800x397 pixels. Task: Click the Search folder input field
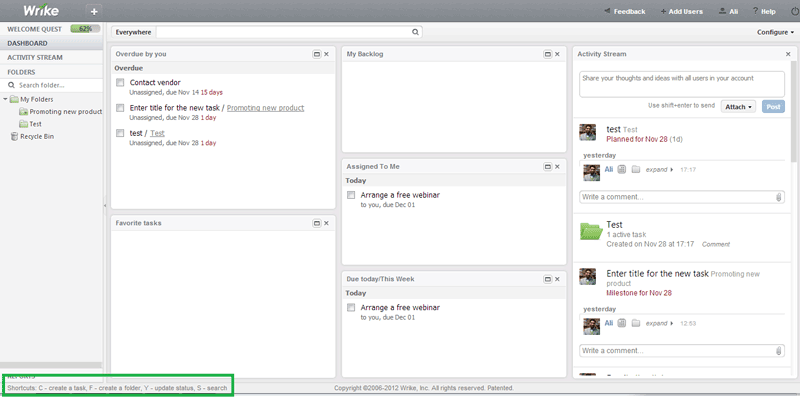point(52,85)
